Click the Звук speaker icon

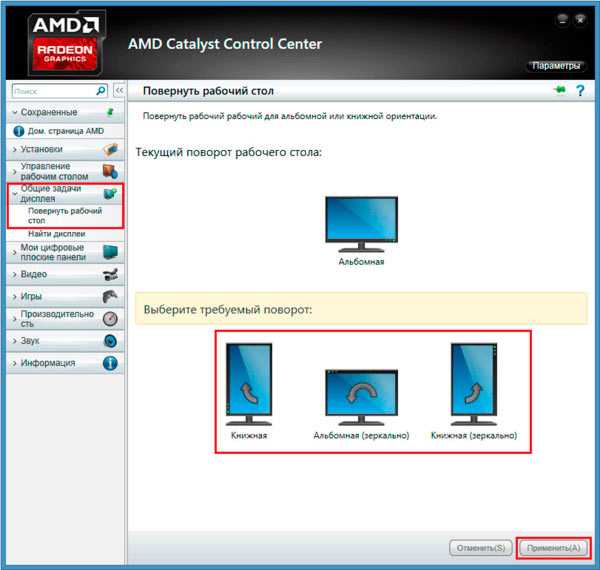[x=110, y=341]
